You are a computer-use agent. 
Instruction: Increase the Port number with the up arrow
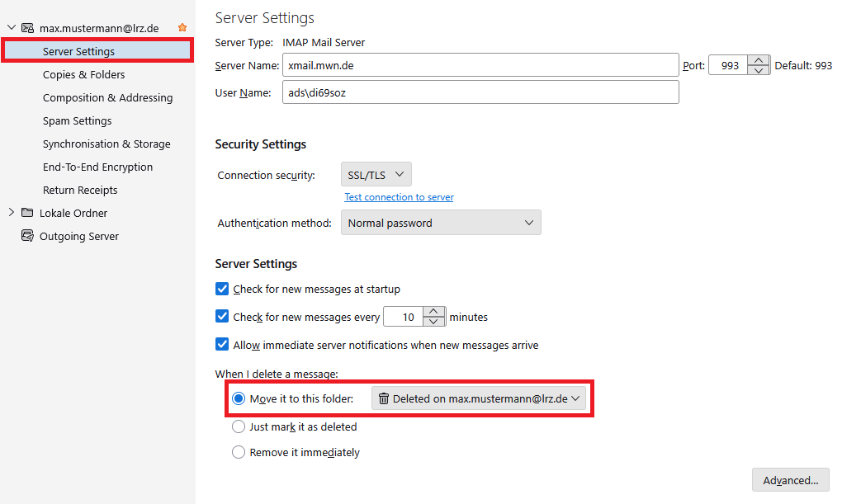pyautogui.click(x=759, y=60)
